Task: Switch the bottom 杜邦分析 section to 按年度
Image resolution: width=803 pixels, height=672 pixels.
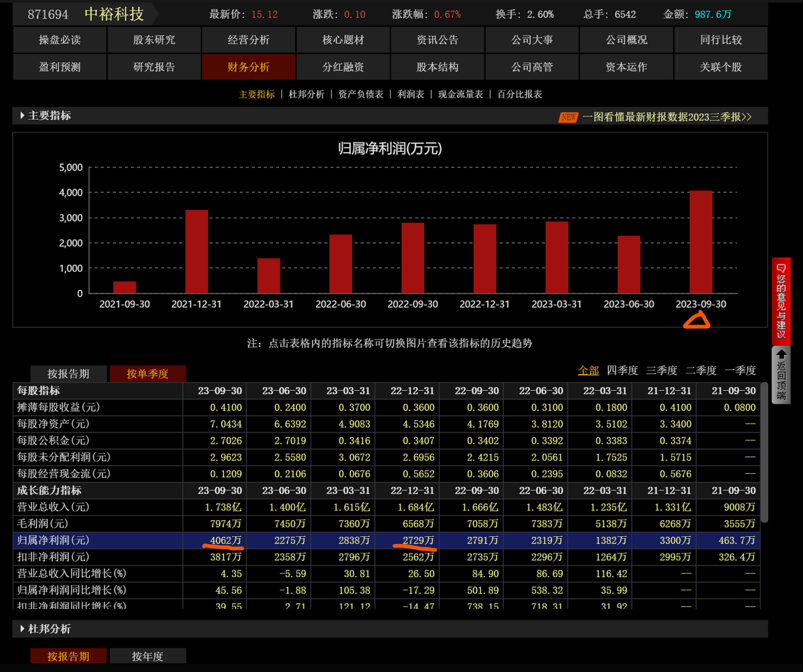Action: point(147,656)
